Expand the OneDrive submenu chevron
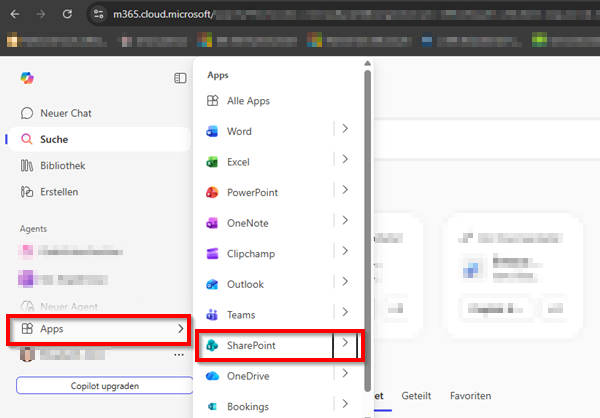600x418 pixels. coord(345,374)
